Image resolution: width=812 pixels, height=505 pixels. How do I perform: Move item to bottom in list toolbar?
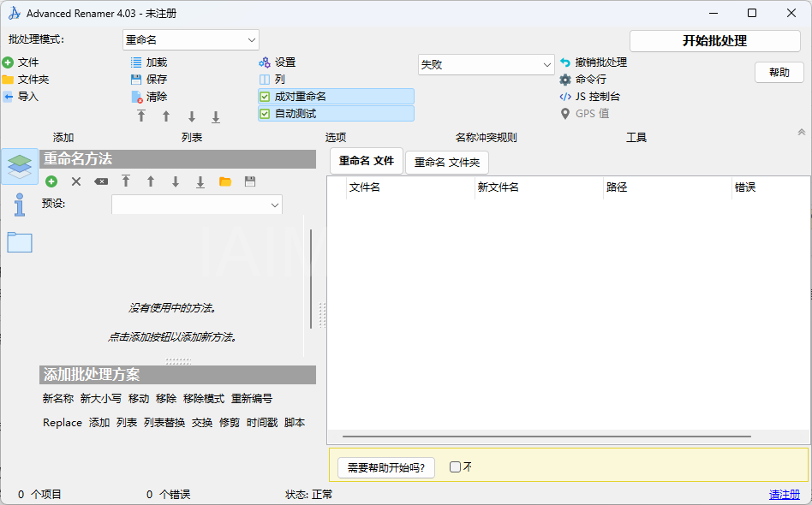[x=216, y=117]
